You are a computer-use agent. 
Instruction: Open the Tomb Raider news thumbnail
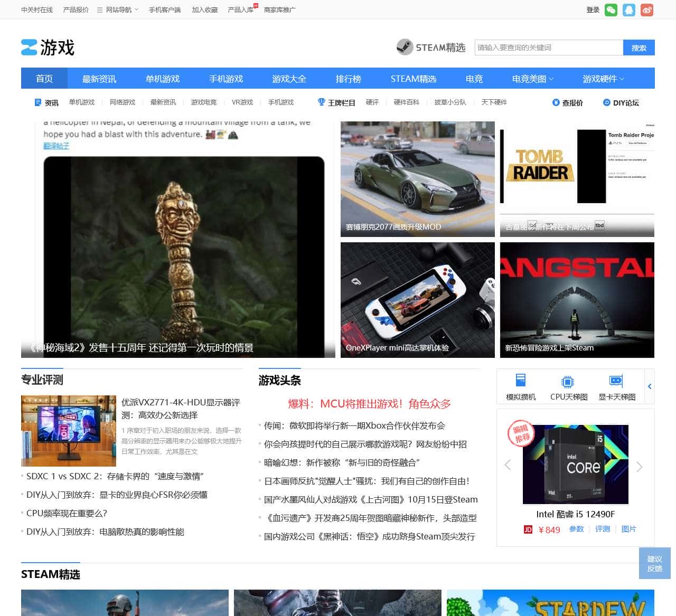[x=577, y=179]
